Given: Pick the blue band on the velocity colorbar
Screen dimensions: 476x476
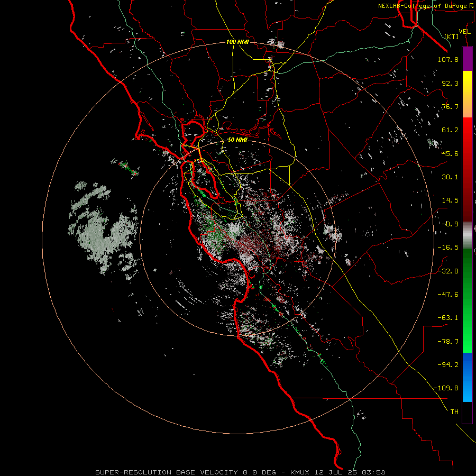Looking at the screenshot, I should pos(467,377).
